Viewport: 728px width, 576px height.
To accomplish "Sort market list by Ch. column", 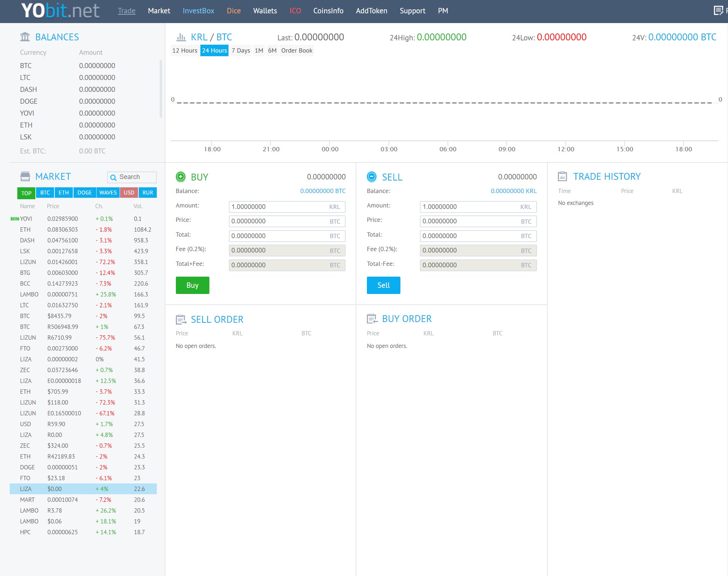I will 99,206.
